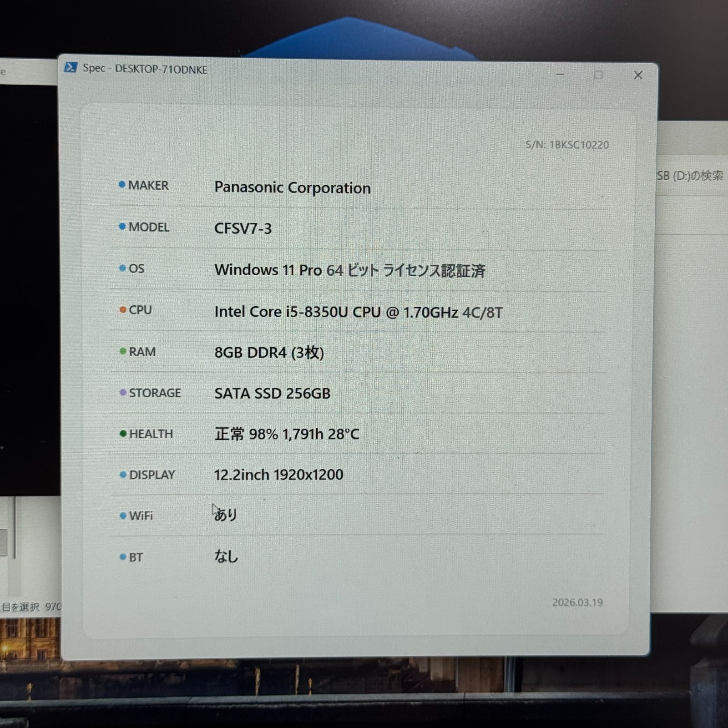Click the WiFi value 'あり'

coord(226,515)
